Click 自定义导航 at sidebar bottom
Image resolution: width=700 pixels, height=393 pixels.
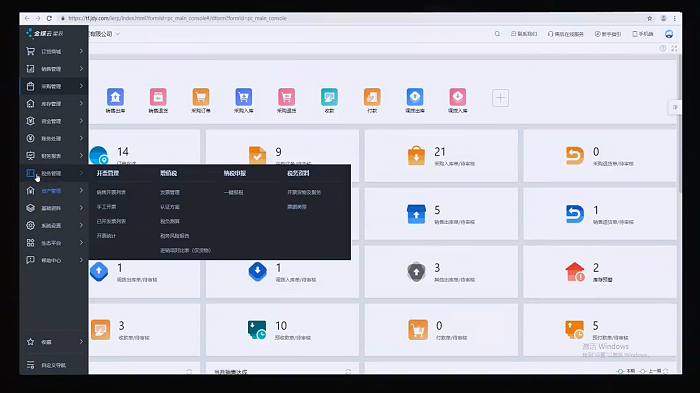[x=54, y=365]
